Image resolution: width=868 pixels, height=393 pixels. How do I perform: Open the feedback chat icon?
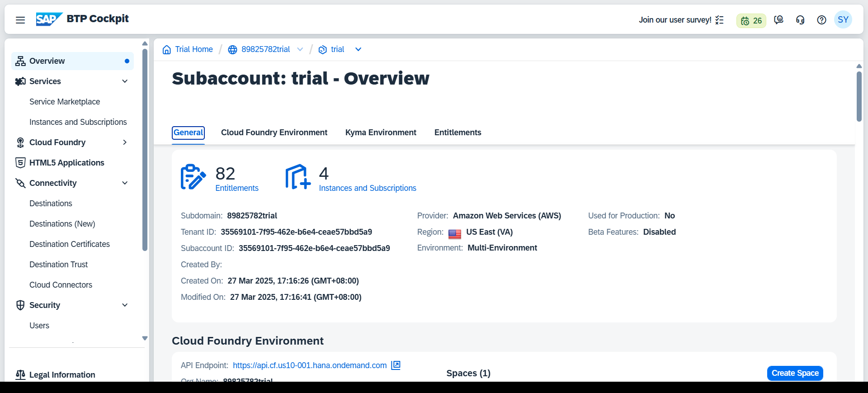coord(778,20)
